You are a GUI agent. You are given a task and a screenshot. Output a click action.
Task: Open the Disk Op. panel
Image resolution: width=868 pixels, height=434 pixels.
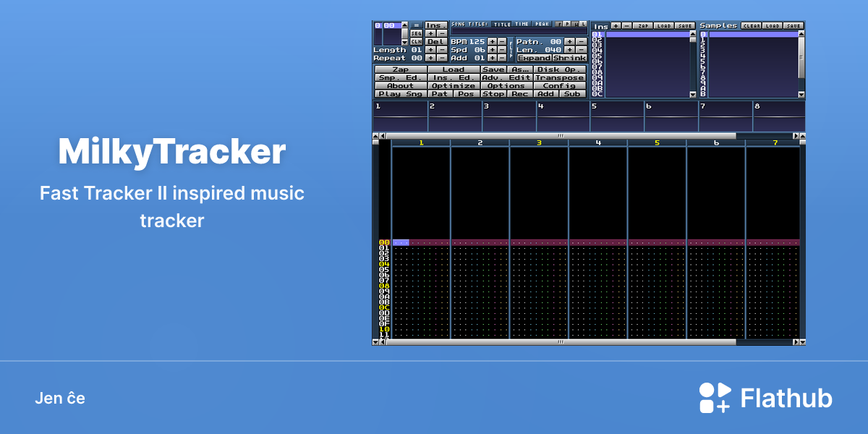(560, 69)
